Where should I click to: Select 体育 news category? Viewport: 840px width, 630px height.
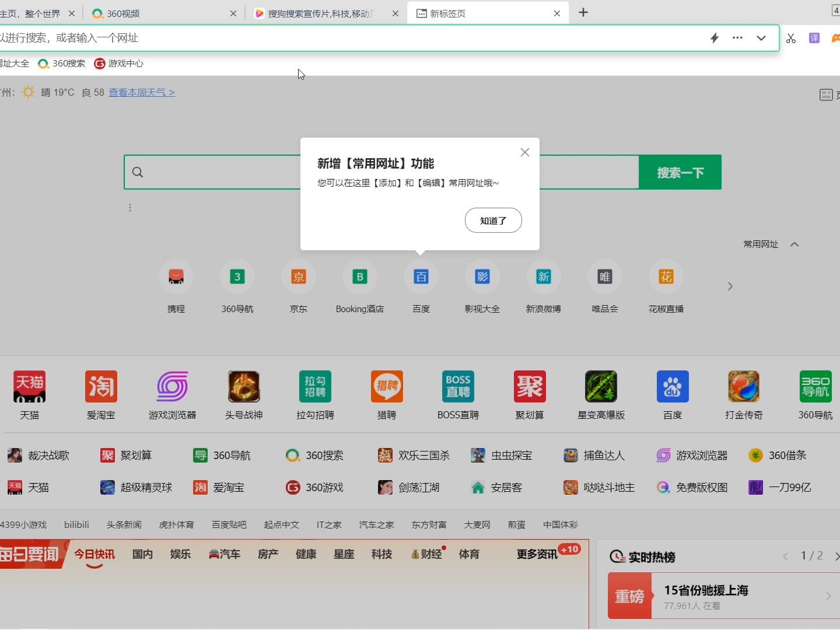click(469, 554)
